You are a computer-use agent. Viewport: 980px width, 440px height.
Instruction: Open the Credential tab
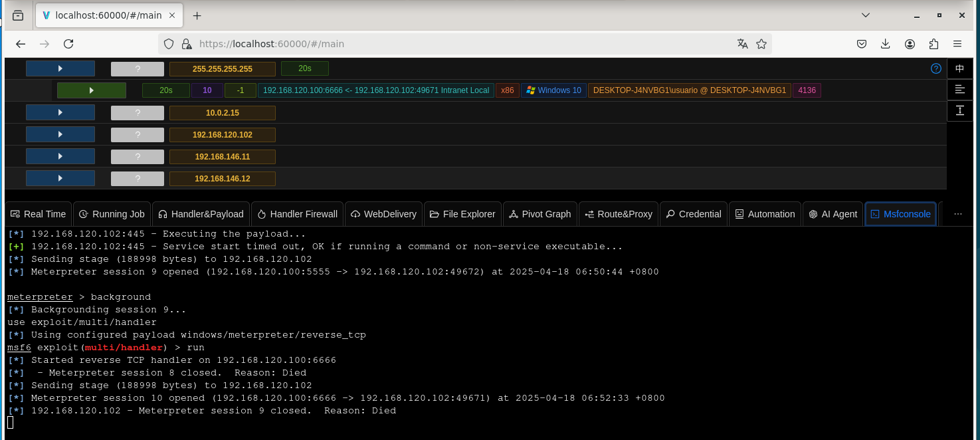(x=694, y=214)
